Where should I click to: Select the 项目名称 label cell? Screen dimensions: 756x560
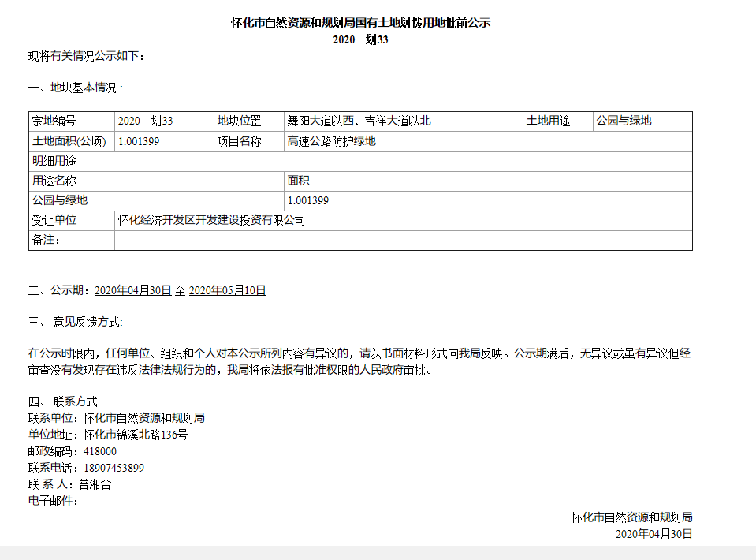249,142
